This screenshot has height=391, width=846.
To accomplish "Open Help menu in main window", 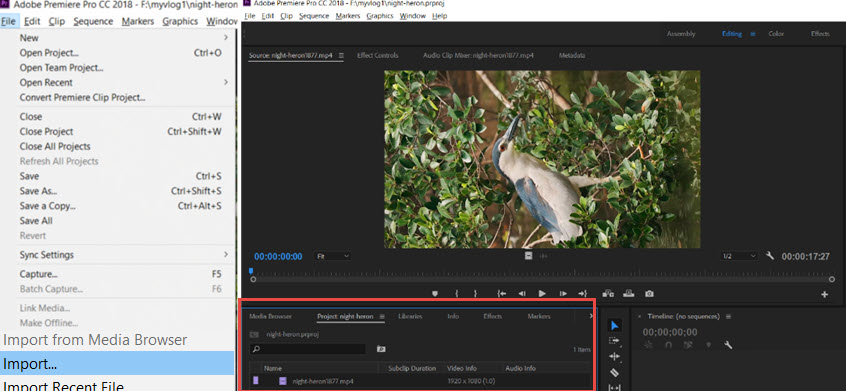I will (x=440, y=16).
